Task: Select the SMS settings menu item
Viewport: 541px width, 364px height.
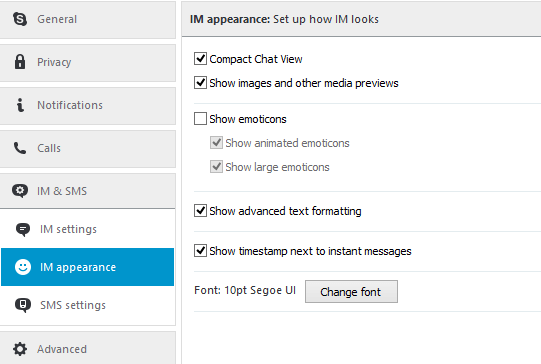Action: pyautogui.click(x=88, y=305)
